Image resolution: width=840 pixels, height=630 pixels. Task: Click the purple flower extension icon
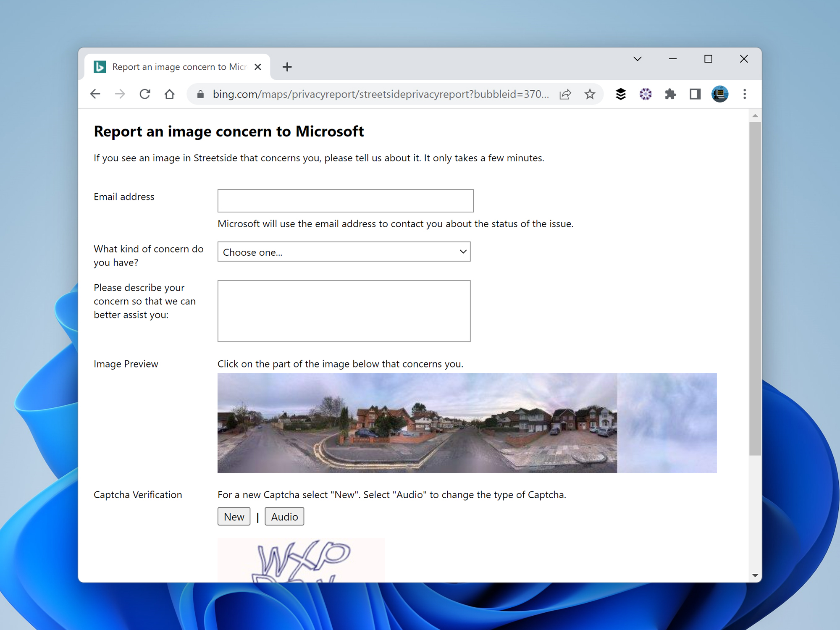click(x=646, y=94)
